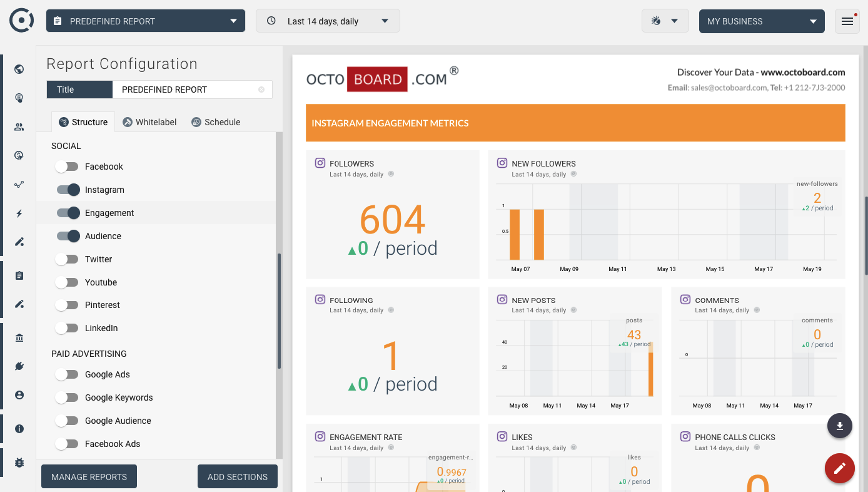Enable the Pinterest section toggle
Screen dimensions: 868x492
pyautogui.click(x=67, y=305)
